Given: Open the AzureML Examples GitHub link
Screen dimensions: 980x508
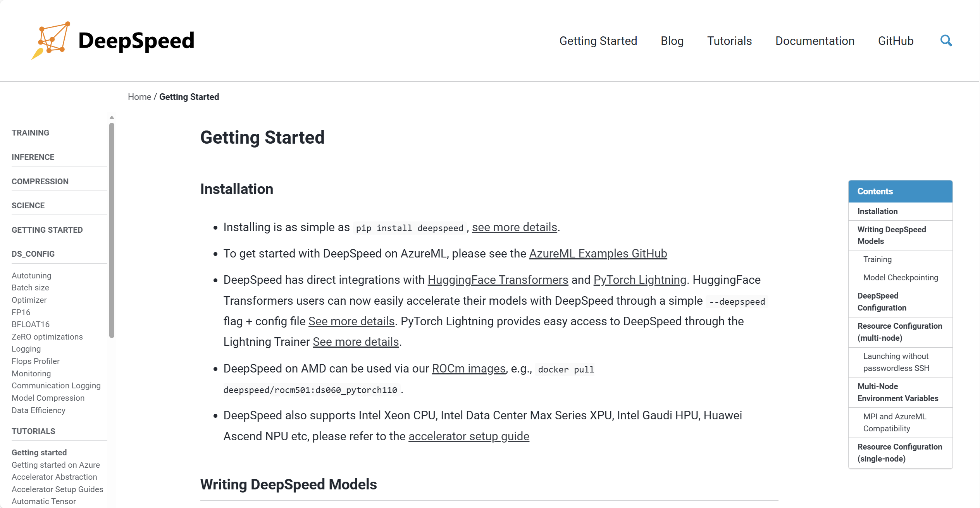Looking at the screenshot, I should (x=598, y=254).
